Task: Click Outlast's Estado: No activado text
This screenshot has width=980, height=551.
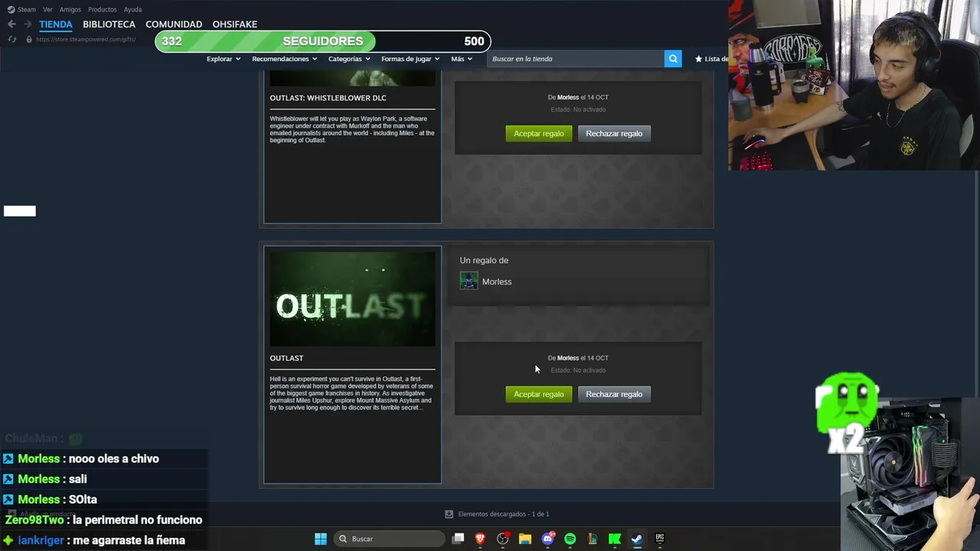Action: (578, 370)
